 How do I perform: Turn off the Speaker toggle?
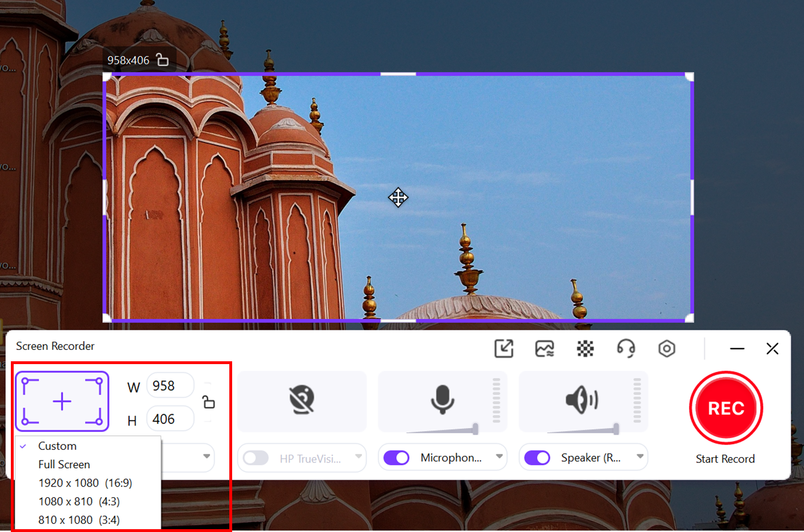point(537,457)
